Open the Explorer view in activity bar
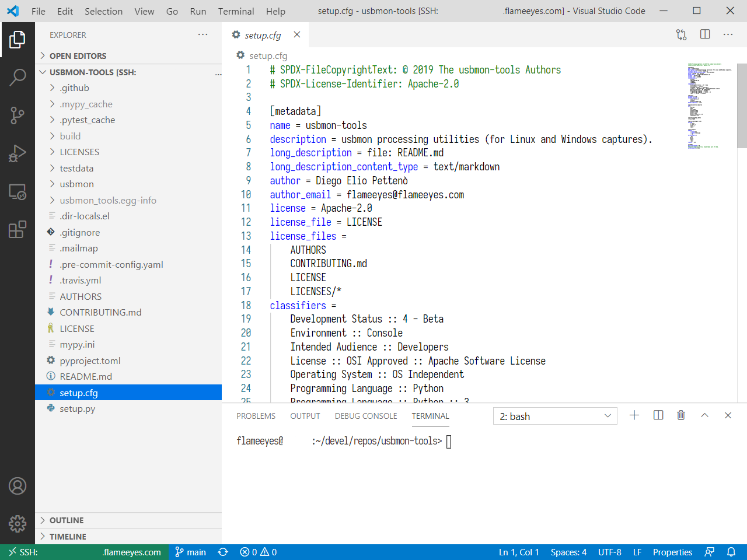747x560 pixels. click(x=18, y=40)
